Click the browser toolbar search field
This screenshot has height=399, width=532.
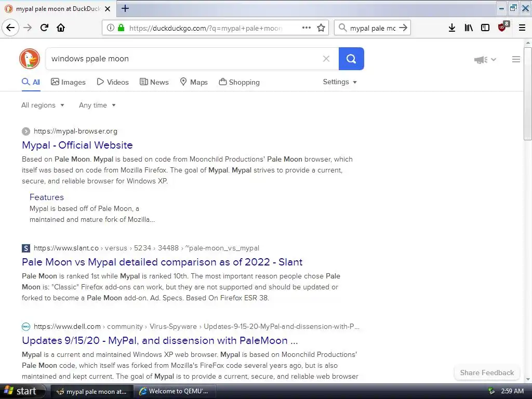point(373,28)
